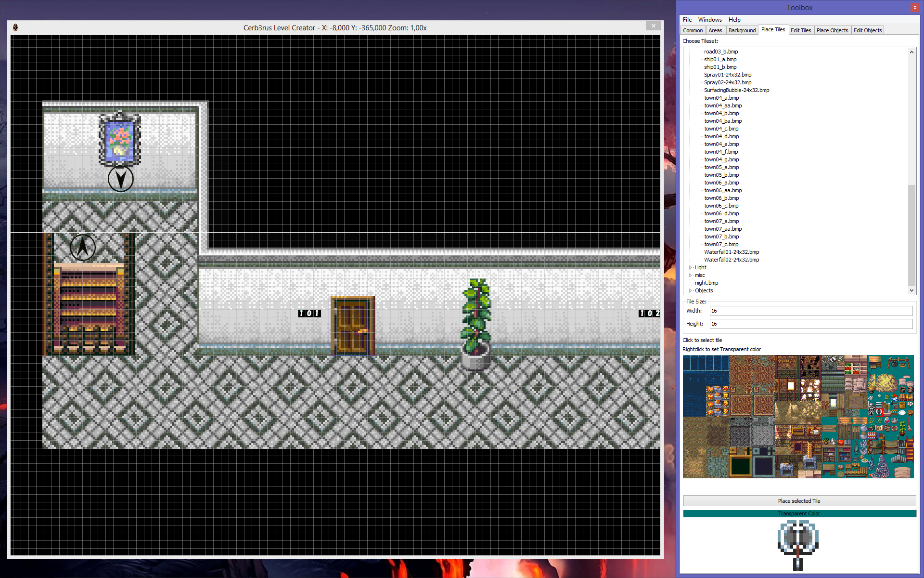Click the Cerb3rus application icon in the title bar

pyautogui.click(x=16, y=27)
